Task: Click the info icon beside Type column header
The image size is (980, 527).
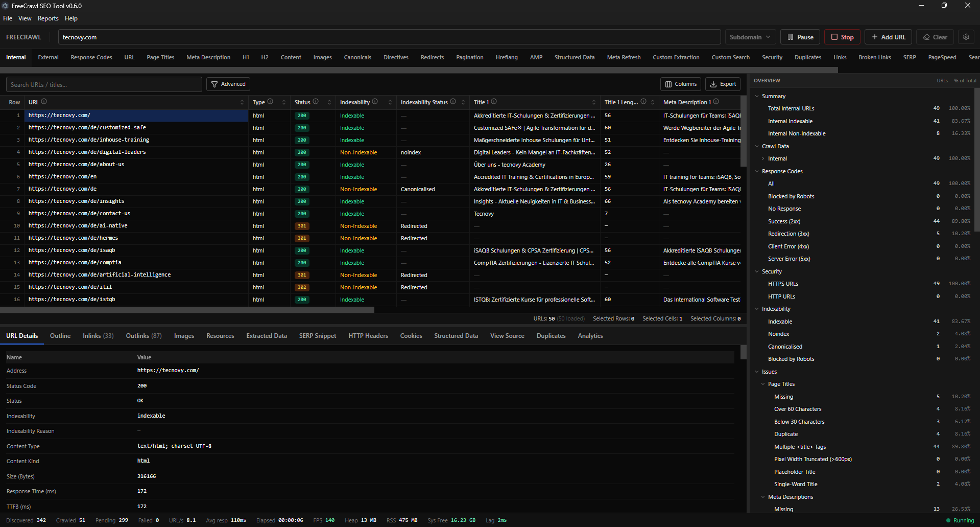Action: (270, 102)
